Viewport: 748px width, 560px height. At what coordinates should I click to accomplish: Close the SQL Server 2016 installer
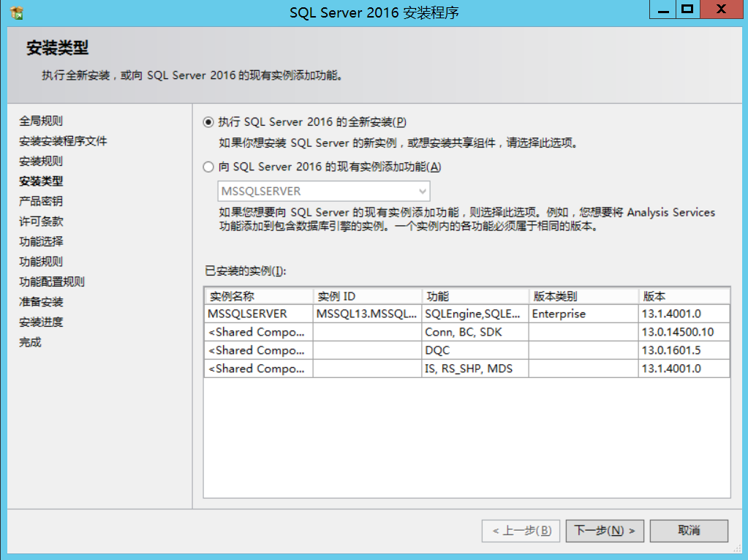(x=721, y=10)
